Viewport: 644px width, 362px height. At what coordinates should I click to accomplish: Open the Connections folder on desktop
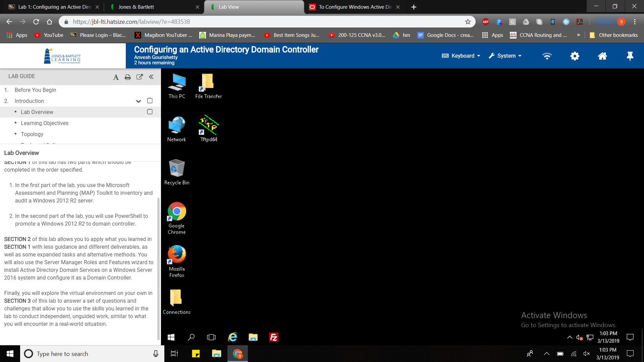pos(177,302)
